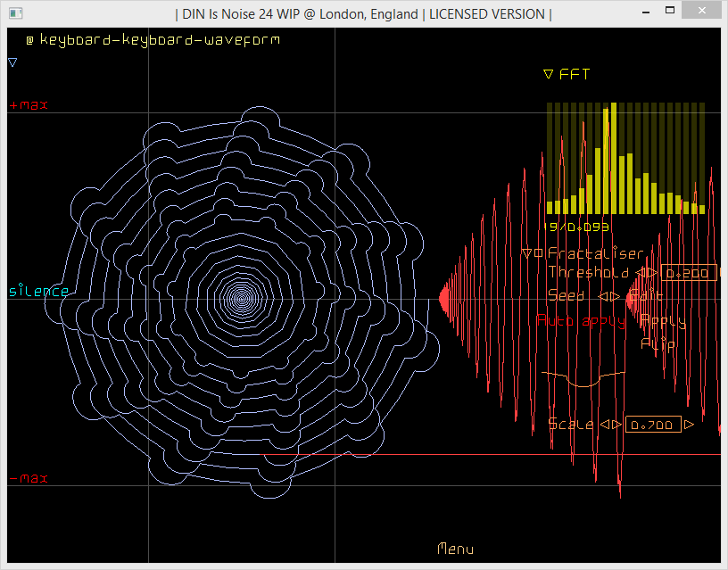Image resolution: width=728 pixels, height=570 pixels.
Task: Decrease Scale with left arrow
Action: point(604,425)
